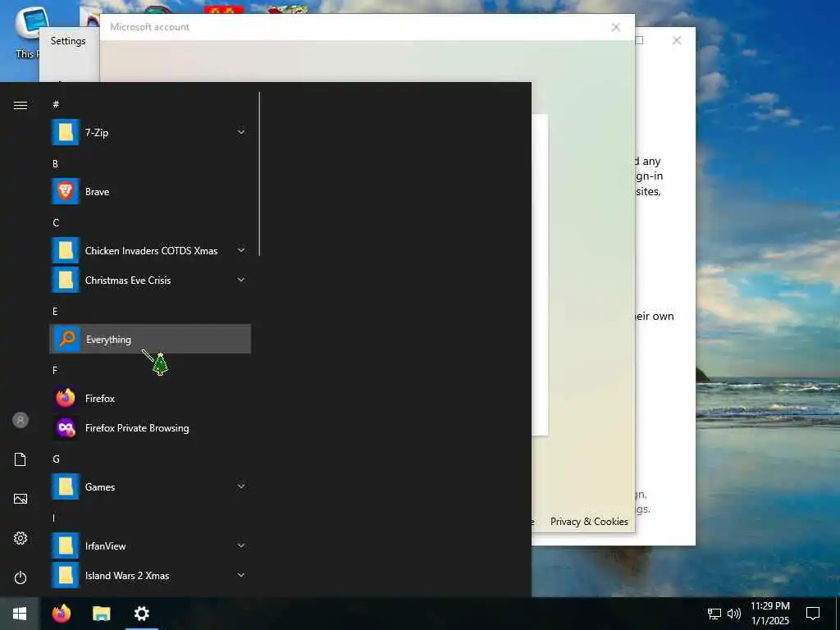Close the Microsoft account window

coord(616,27)
